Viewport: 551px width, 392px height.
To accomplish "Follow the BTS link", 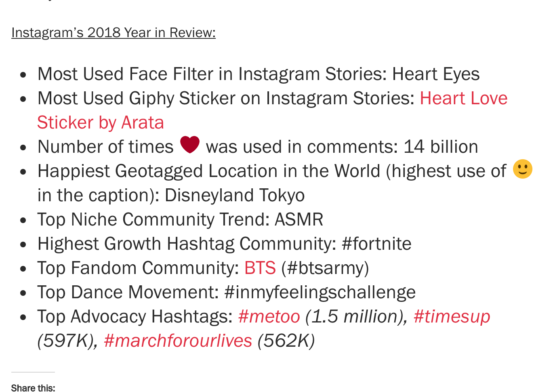I will pos(260,268).
